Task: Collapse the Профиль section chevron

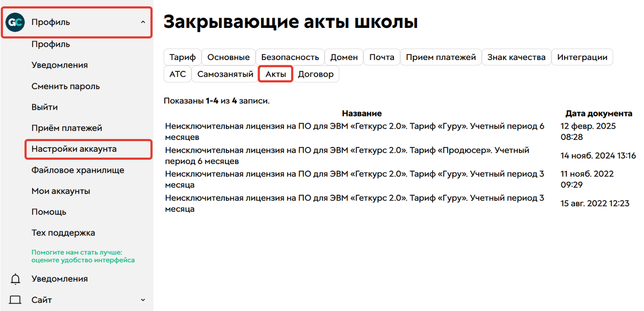Action: (142, 23)
